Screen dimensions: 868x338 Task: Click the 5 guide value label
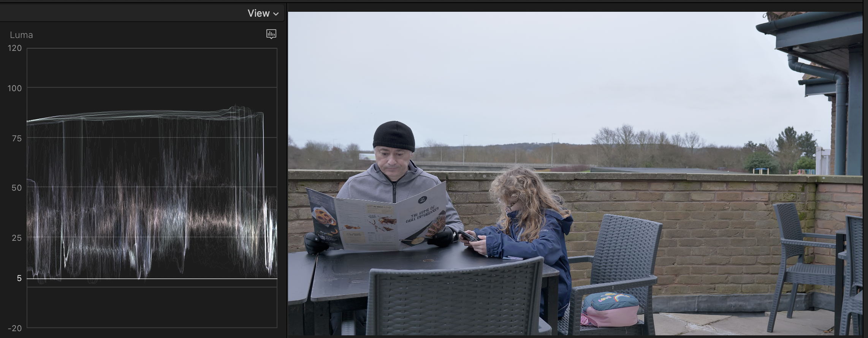pos(19,278)
